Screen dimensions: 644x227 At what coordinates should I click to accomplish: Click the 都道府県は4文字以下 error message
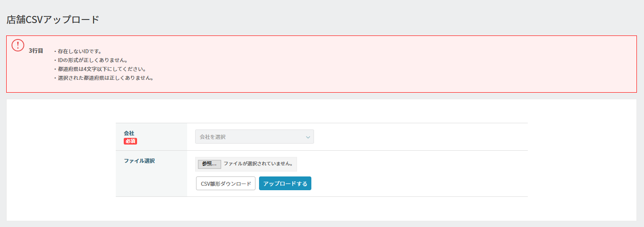point(102,69)
